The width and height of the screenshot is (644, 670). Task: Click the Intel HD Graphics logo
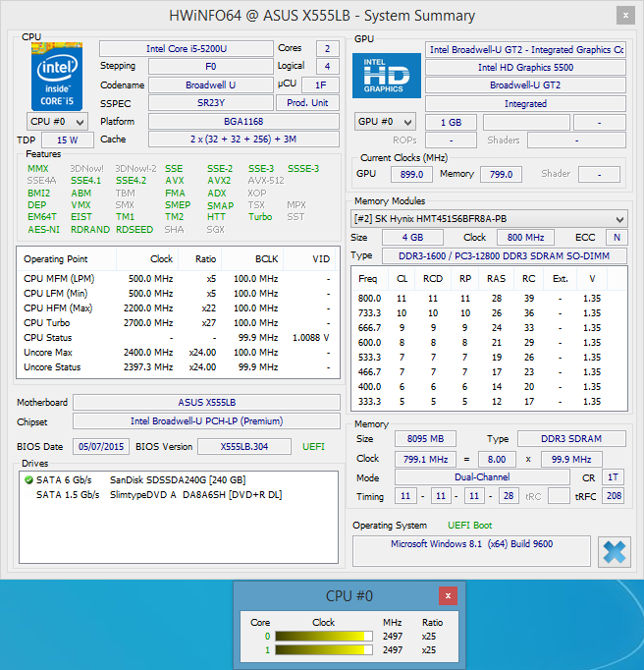pos(387,76)
